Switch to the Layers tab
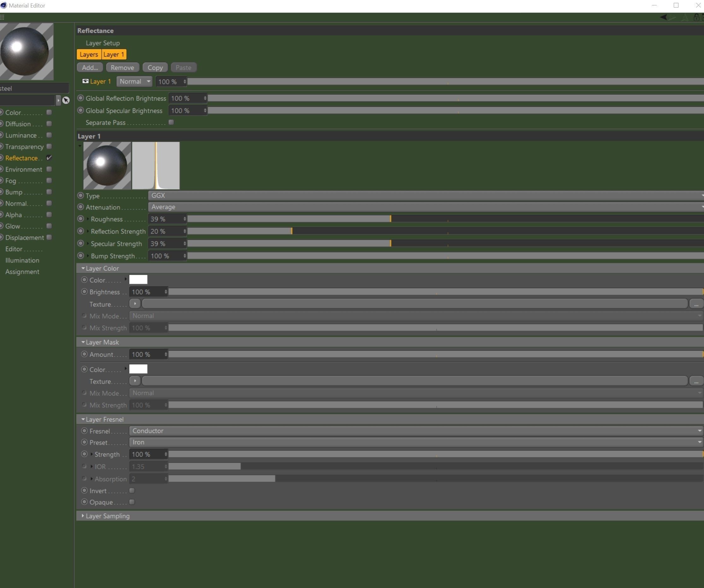Viewport: 704px width, 588px height. (89, 54)
